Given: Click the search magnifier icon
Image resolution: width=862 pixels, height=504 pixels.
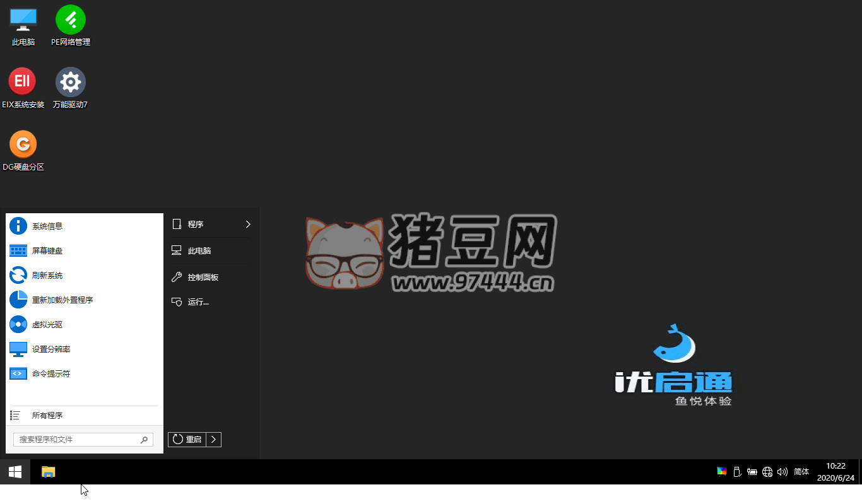Looking at the screenshot, I should (144, 440).
